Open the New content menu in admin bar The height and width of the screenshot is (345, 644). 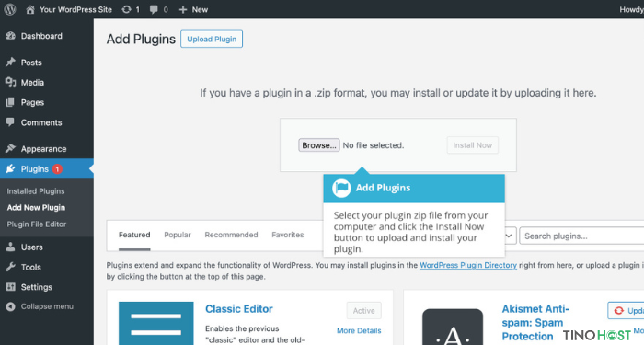coord(193,9)
